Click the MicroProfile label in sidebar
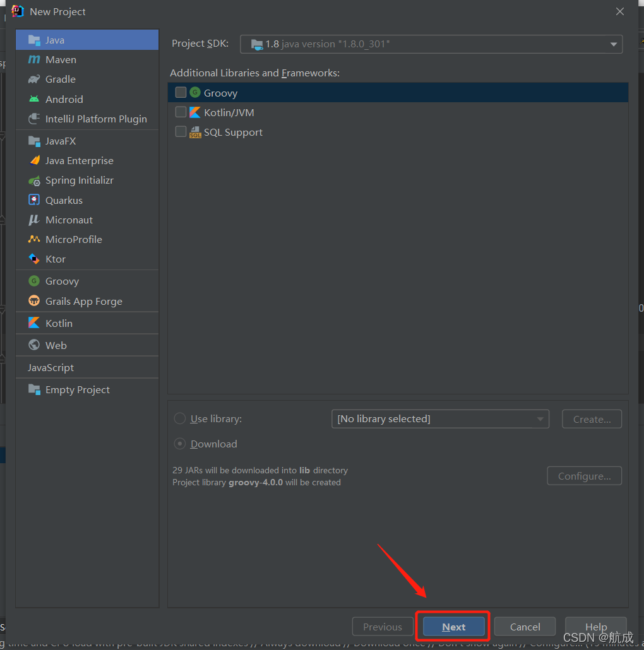This screenshot has height=650, width=644. pos(74,239)
